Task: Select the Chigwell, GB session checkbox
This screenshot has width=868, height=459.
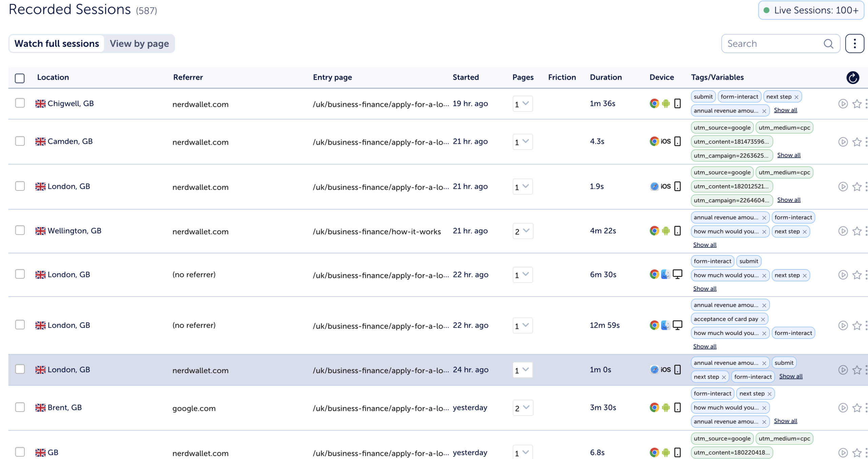Action: (20, 103)
